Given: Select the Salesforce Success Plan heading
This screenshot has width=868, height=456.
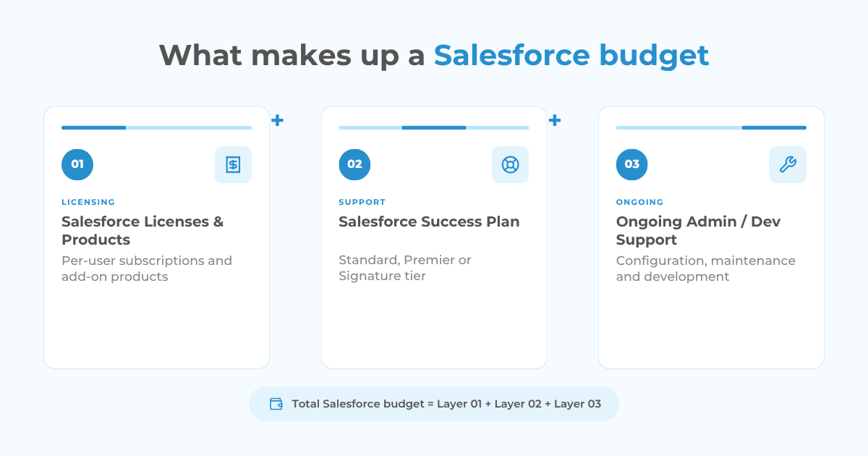Looking at the screenshot, I should pos(429,221).
